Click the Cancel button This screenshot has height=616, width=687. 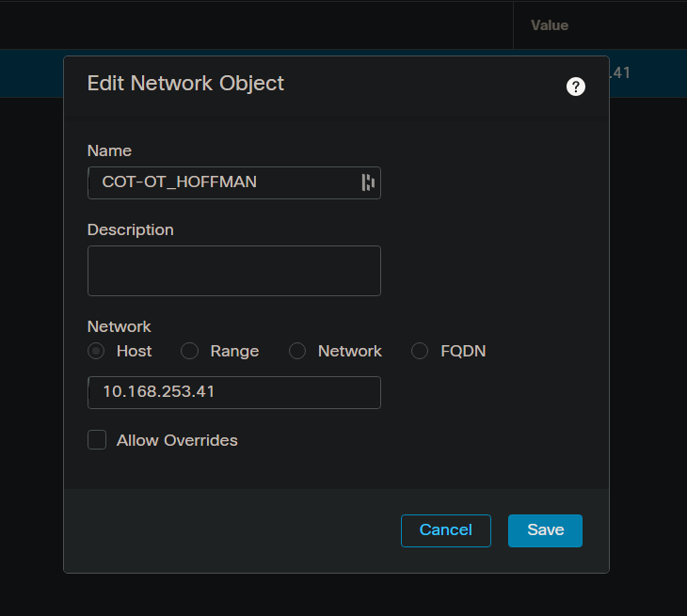point(445,530)
